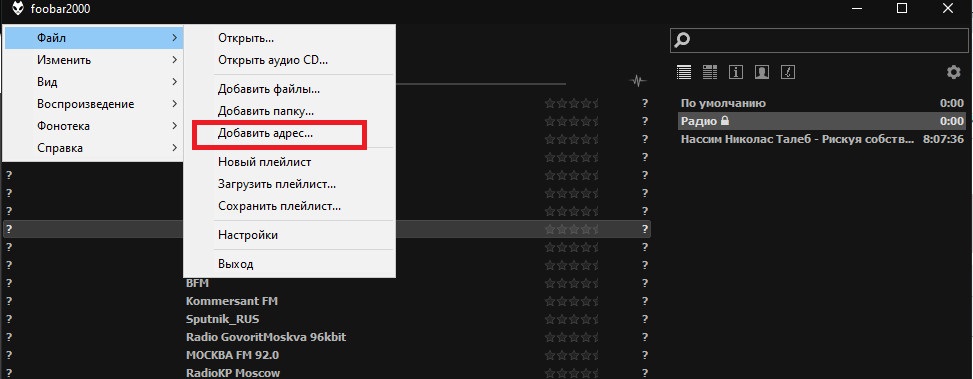Open the Файл menu

point(94,38)
